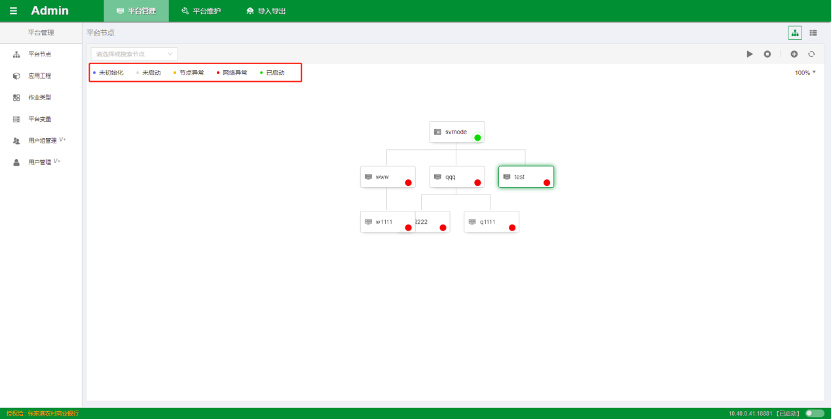The height and width of the screenshot is (420, 832).
Task: Open 应用工程 in the sidebar
Action: (41, 76)
